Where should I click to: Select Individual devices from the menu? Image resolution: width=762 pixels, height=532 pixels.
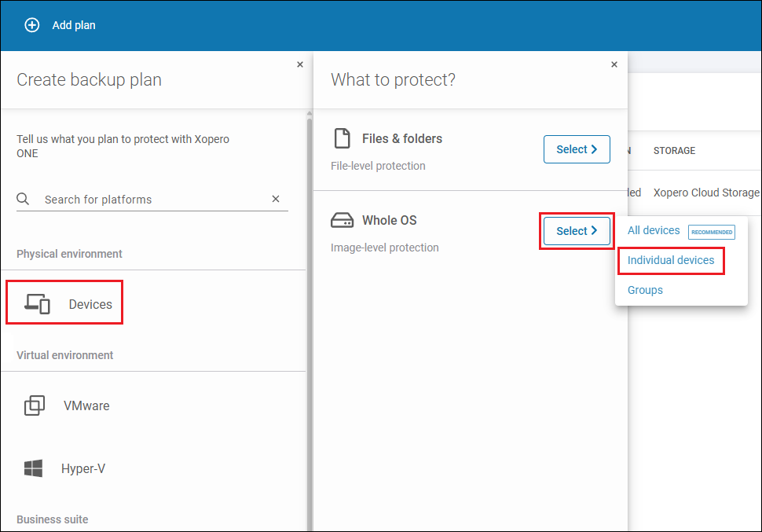(x=671, y=260)
